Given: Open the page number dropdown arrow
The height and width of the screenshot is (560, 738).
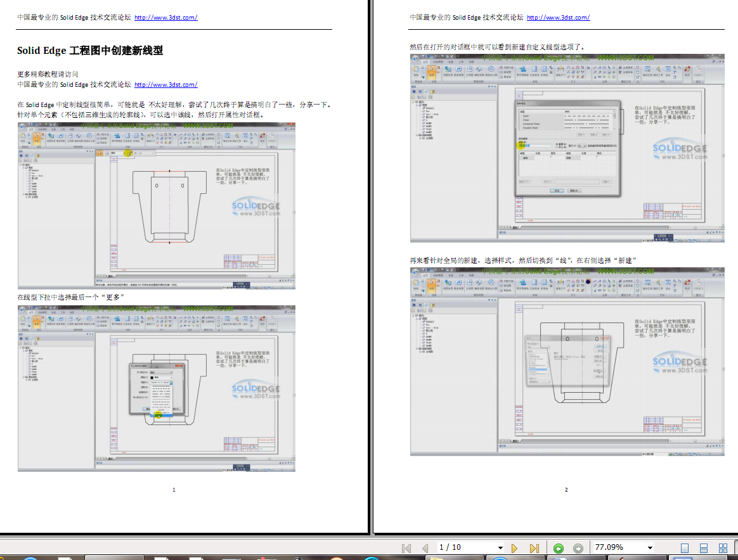Looking at the screenshot, I should pyautogui.click(x=500, y=548).
